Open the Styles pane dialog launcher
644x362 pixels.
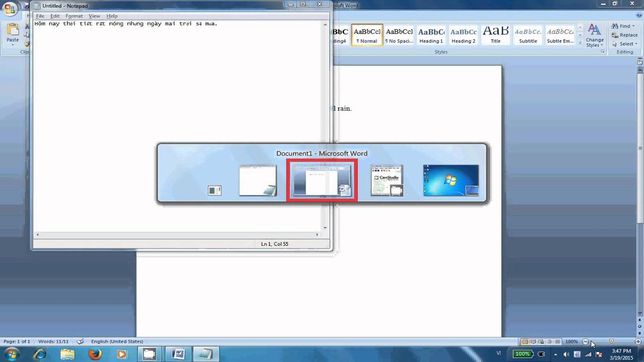[x=603, y=52]
